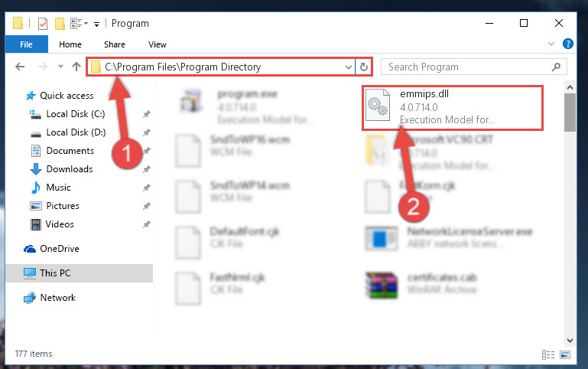Open the File menu tab

pyautogui.click(x=26, y=44)
